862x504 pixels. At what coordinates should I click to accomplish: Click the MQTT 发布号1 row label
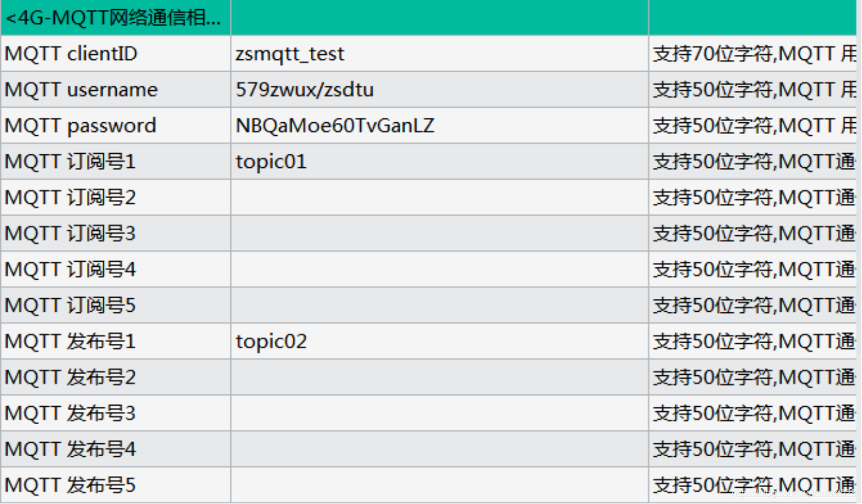pos(115,341)
